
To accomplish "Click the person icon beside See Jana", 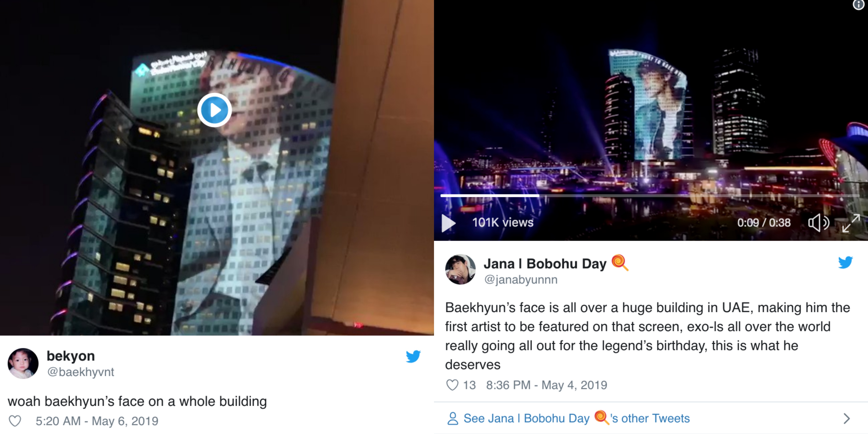I will pyautogui.click(x=453, y=419).
